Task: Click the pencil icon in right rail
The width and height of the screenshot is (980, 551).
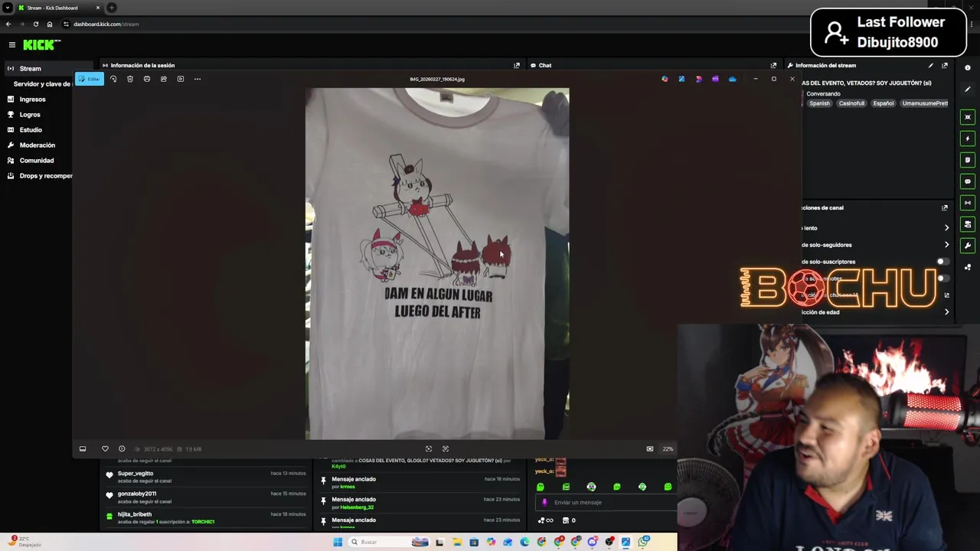Action: click(x=968, y=90)
